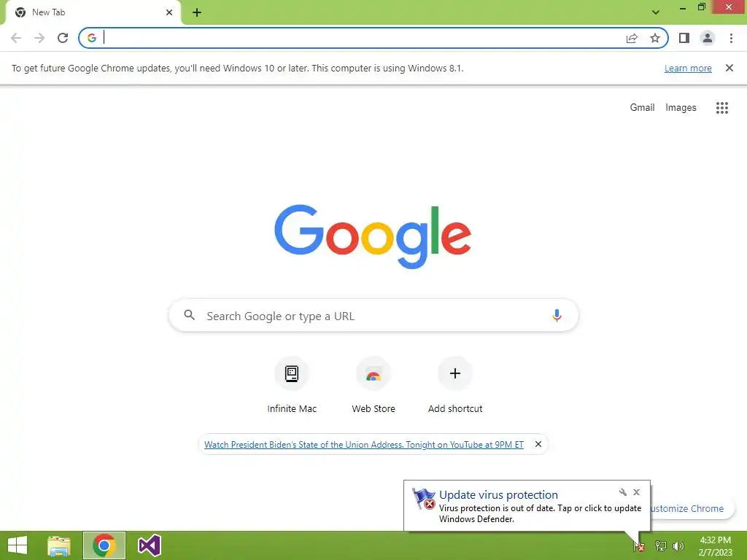Click the Google logo
The height and width of the screenshot is (560, 747).
point(373,237)
